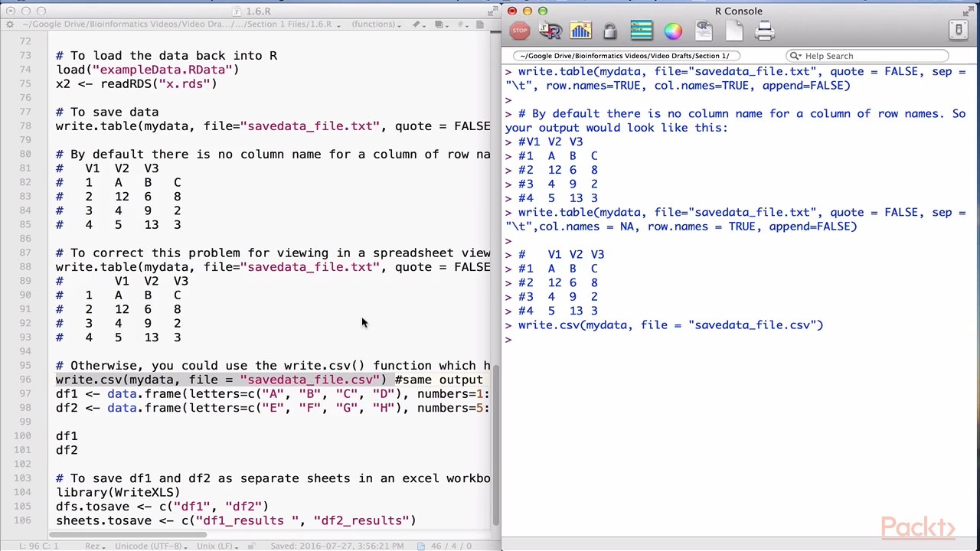Viewport: 980px width, 551px height.
Task: Open the file path dropdown 1.6.R
Action: pyautogui.click(x=181, y=24)
